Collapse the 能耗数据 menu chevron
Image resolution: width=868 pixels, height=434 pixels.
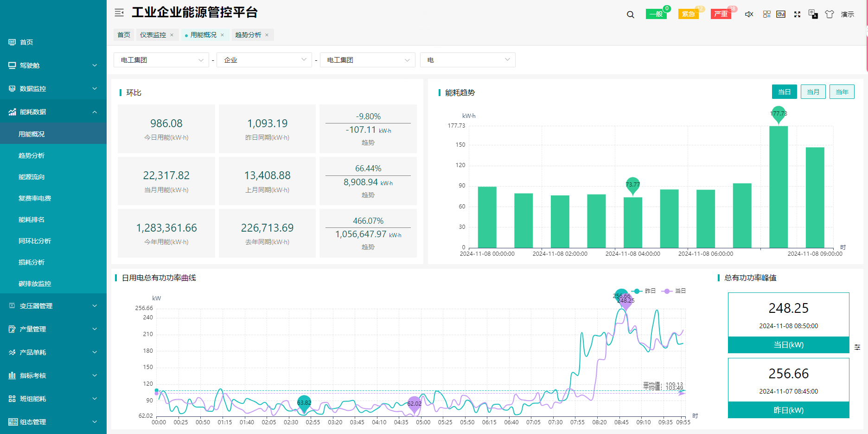95,112
